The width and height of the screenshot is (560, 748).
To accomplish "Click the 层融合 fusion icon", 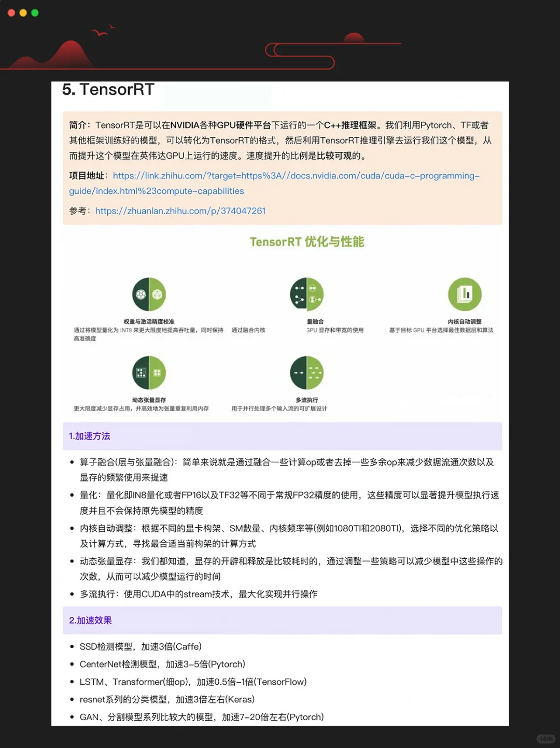I will tap(306, 294).
